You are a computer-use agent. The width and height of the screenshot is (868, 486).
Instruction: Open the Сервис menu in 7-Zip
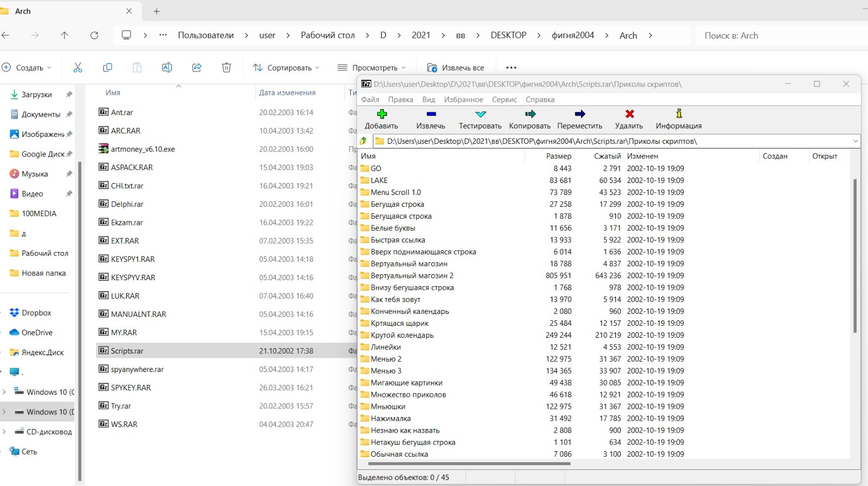pyautogui.click(x=504, y=99)
